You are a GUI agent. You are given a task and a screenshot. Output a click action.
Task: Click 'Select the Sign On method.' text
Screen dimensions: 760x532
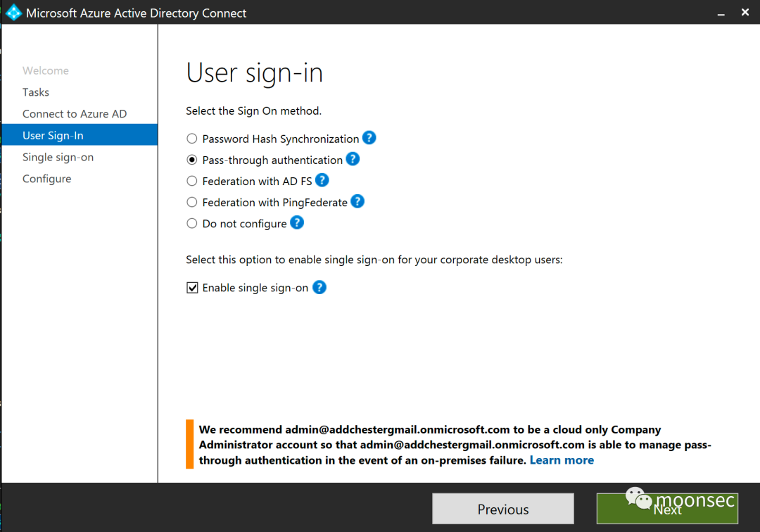pyautogui.click(x=253, y=111)
